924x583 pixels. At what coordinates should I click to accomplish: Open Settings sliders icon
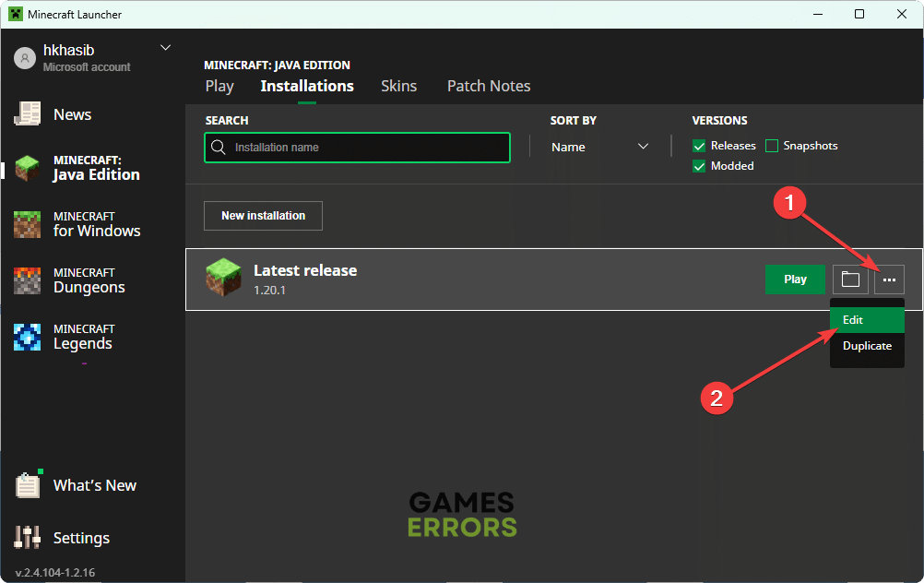click(28, 538)
